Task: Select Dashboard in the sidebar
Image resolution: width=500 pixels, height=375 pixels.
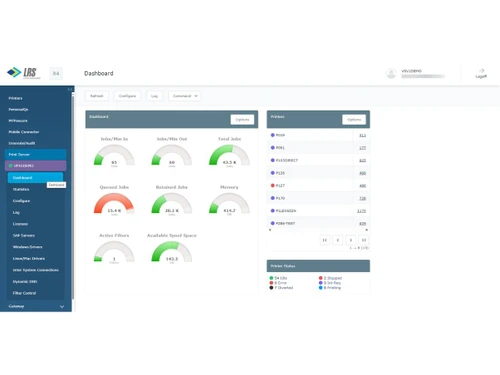Action: 35,178
